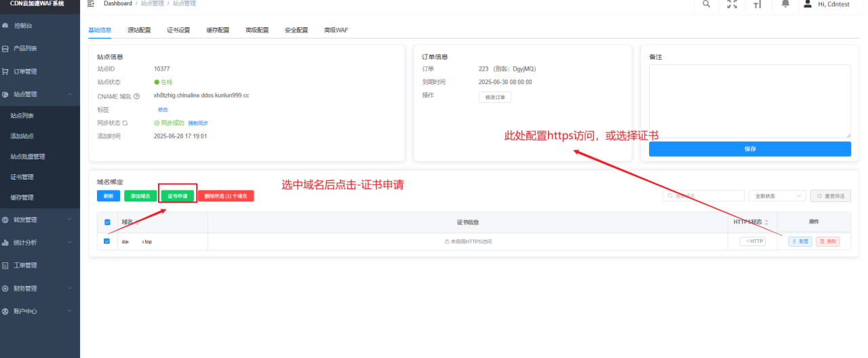Open the search magnifier in top bar
The width and height of the screenshot is (868, 358).
tap(707, 4)
